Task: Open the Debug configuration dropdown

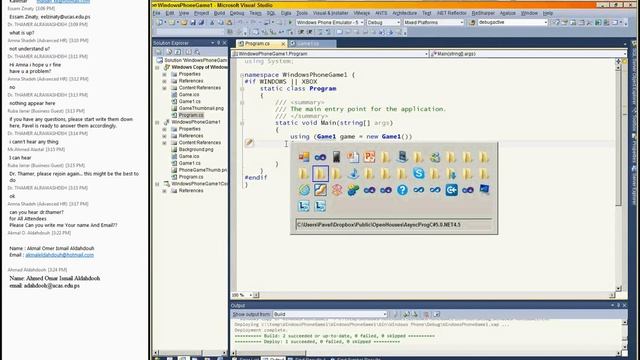Action: click(x=384, y=22)
